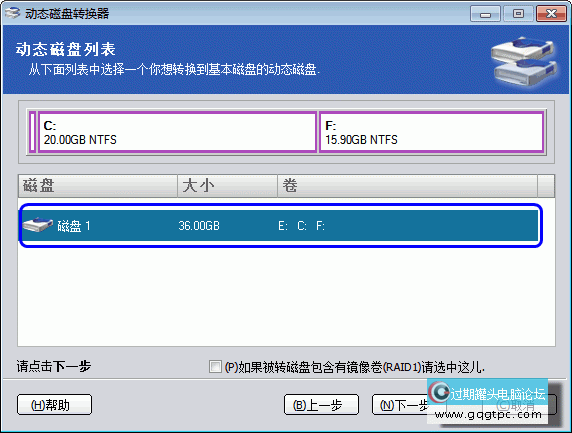
Task: Click the title bar disk converter icon
Action: 12,13
